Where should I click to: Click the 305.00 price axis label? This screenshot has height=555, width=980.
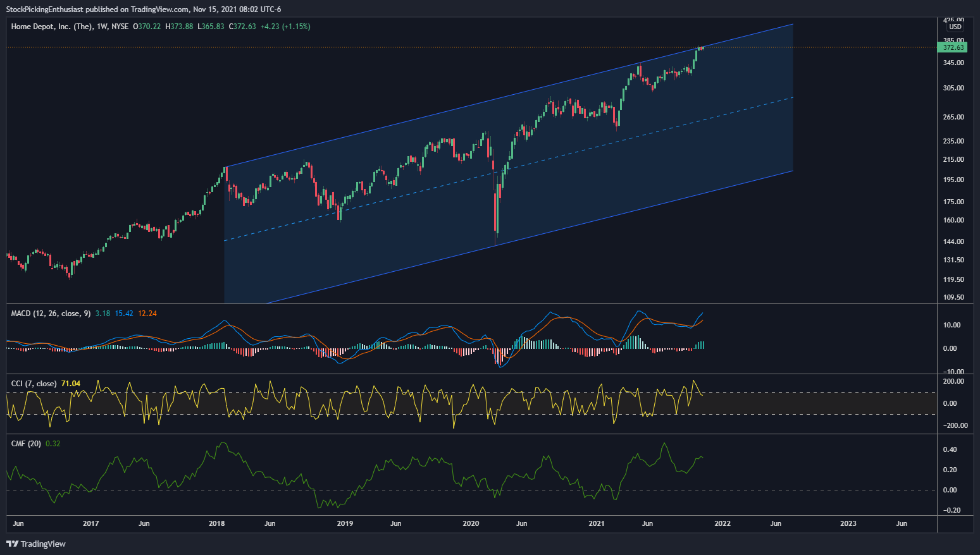[x=953, y=88]
